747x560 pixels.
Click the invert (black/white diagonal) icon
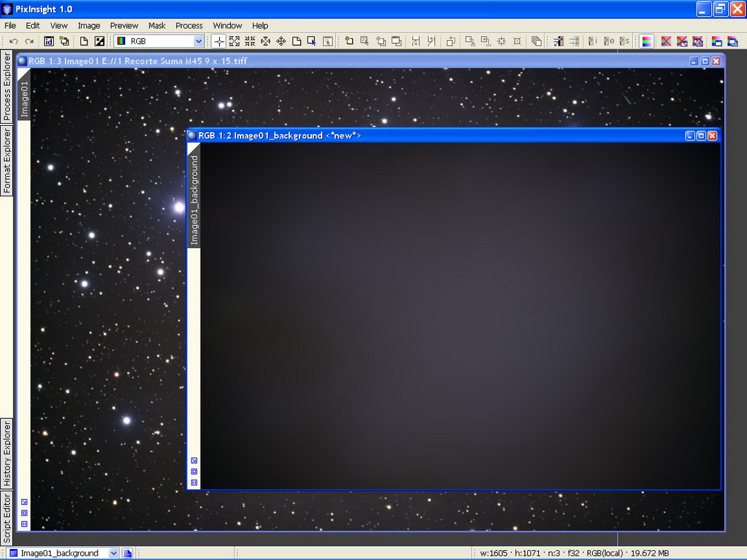100,41
